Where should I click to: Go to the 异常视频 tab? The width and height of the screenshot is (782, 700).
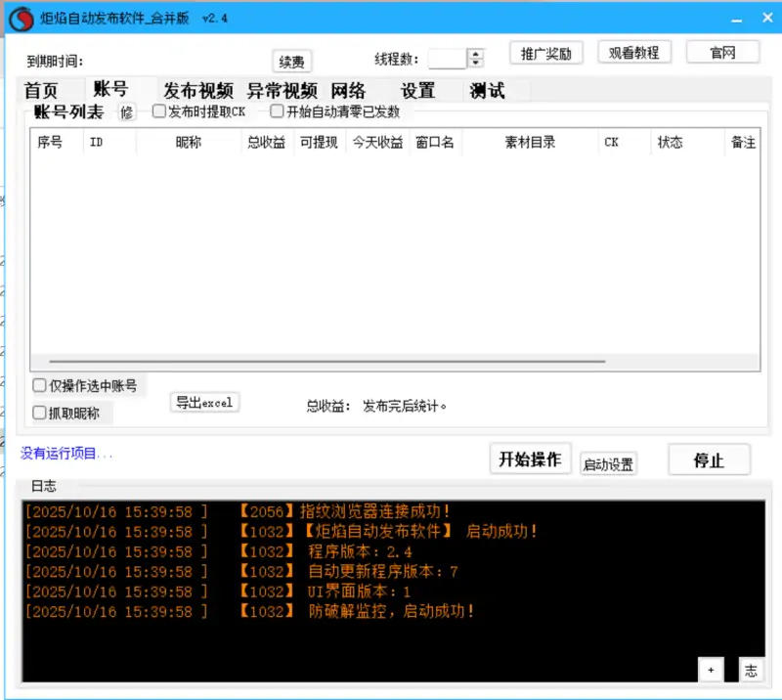click(282, 91)
